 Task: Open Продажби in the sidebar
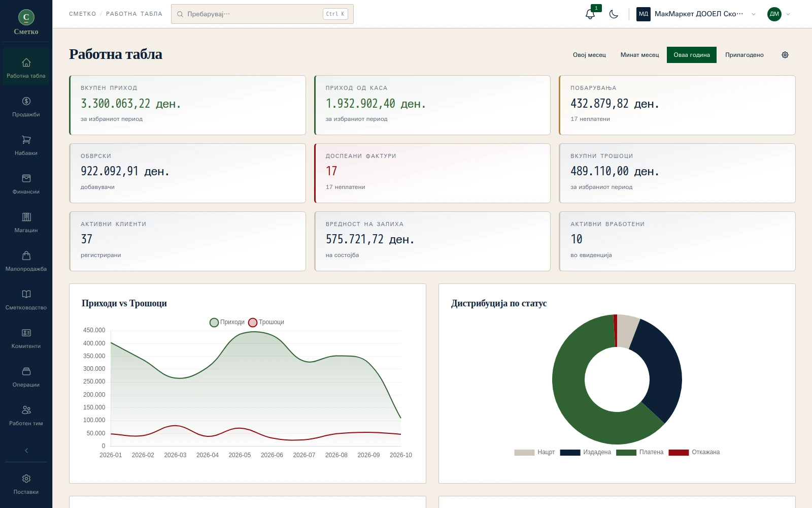[26, 105]
